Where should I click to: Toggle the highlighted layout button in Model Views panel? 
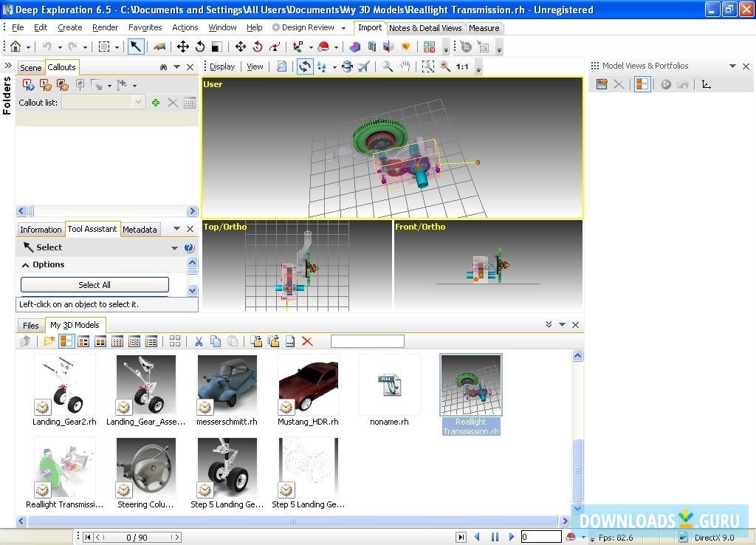[642, 84]
